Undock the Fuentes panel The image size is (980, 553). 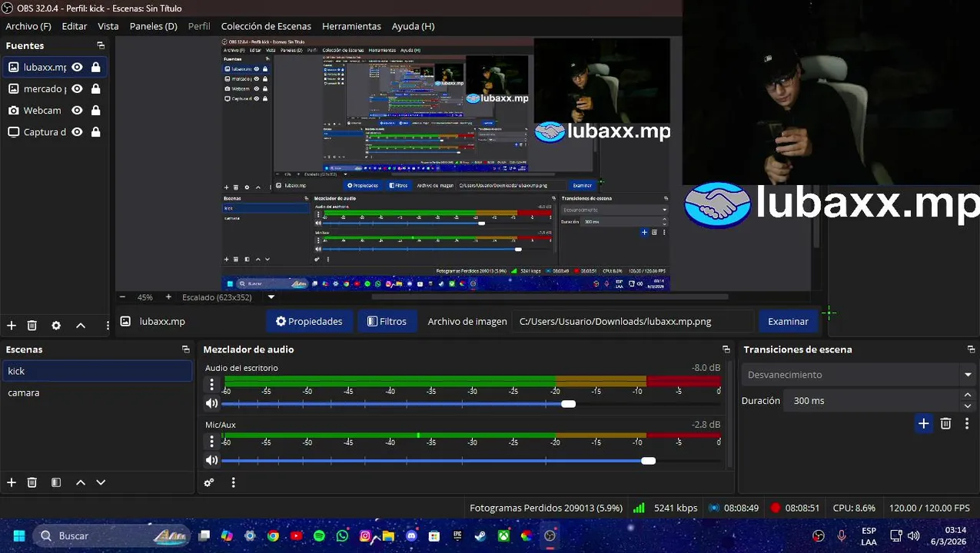101,46
